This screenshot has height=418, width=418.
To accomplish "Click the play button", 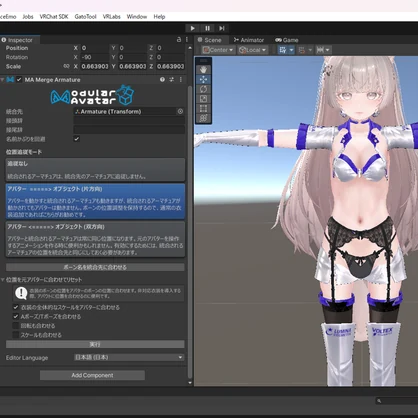I will 192,28.
